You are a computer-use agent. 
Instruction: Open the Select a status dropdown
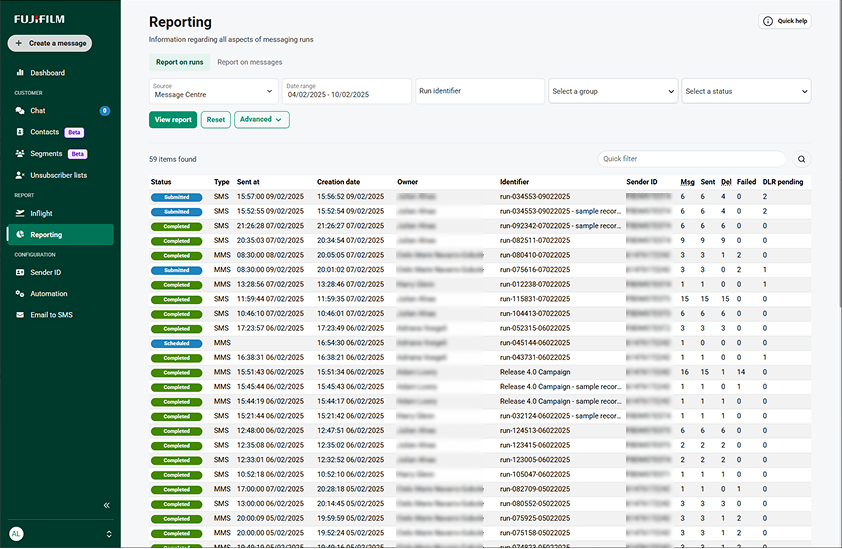[x=745, y=91]
